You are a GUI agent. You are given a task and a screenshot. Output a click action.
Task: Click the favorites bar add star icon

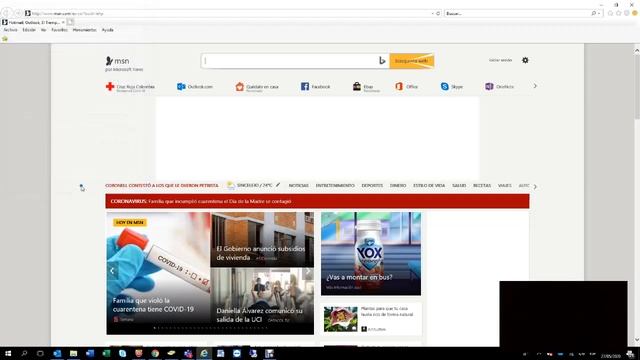(5, 39)
